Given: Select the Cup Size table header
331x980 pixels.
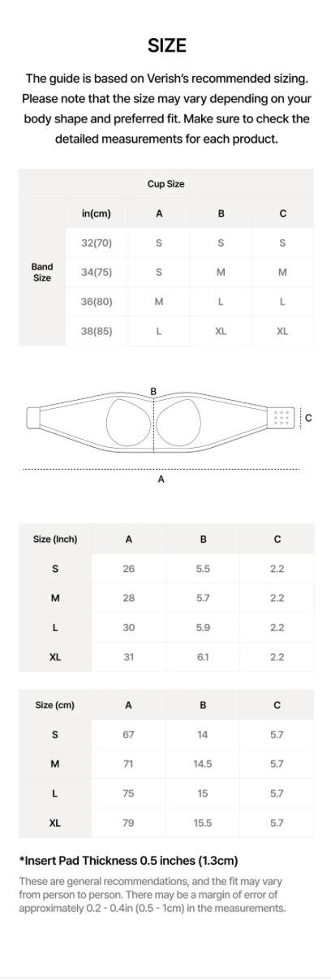Looking at the screenshot, I should coord(165,184).
